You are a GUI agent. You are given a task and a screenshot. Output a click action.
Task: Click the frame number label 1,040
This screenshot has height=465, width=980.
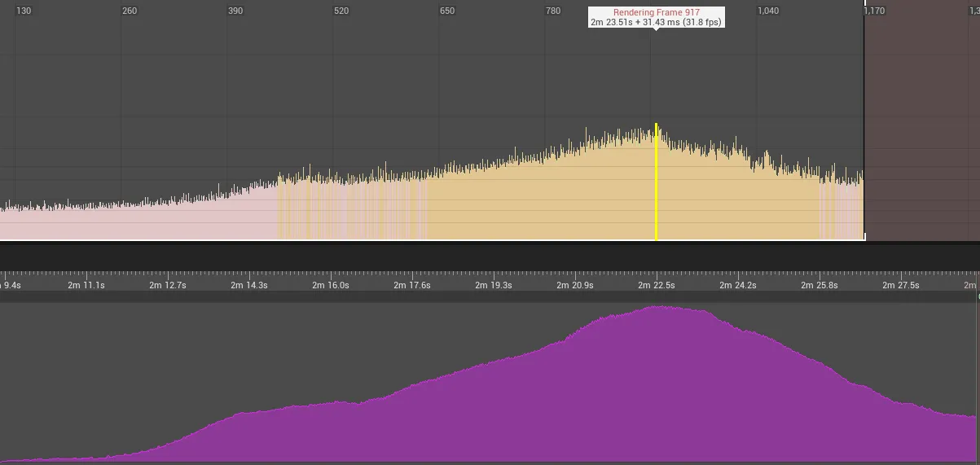(768, 11)
